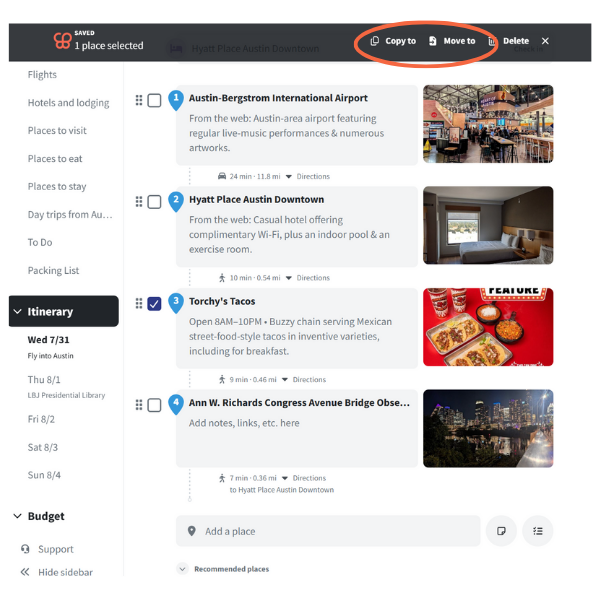Check the Austin-Bergstrom International Airport checkbox
This screenshot has width=600, height=600.
[x=155, y=100]
